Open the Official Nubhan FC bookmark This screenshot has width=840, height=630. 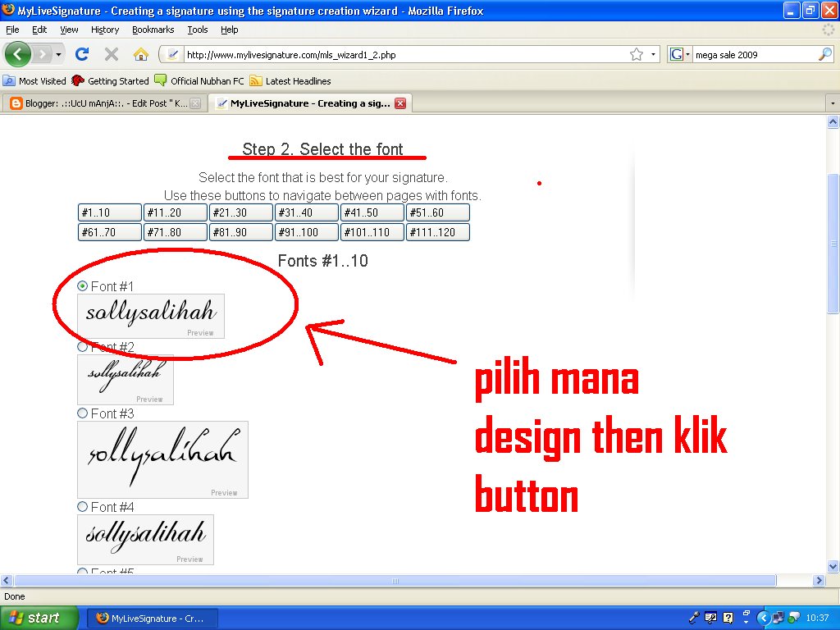[199, 81]
